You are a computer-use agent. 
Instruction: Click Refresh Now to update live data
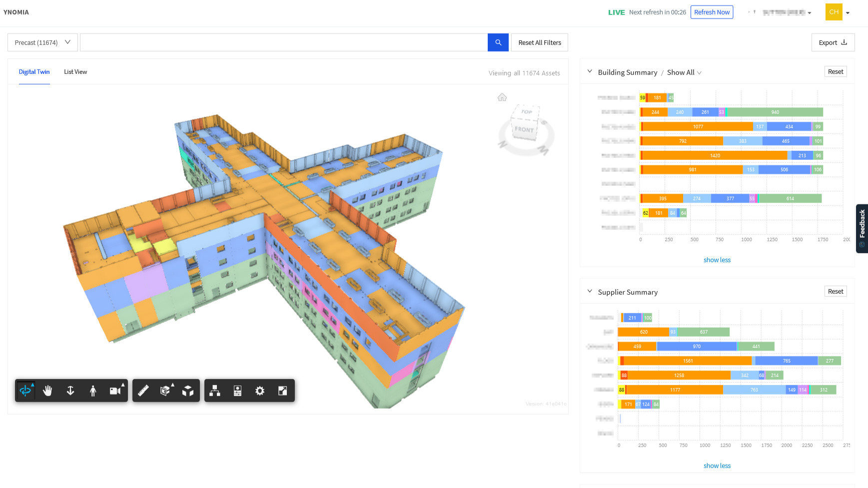712,12
